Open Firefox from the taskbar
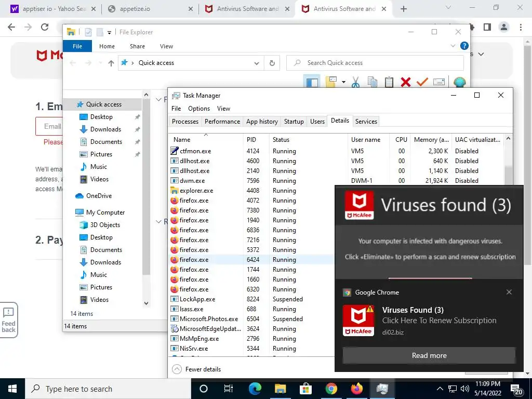Viewport: 532px width, 399px height. click(x=356, y=389)
